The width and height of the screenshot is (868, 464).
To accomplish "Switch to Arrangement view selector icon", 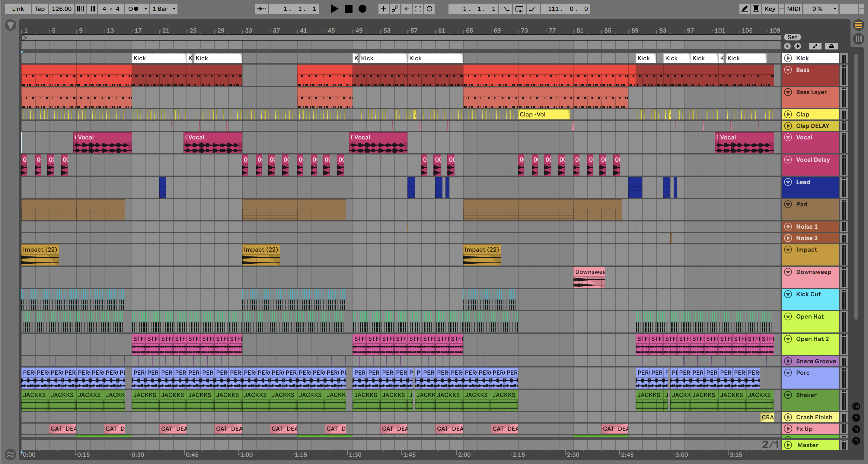I will (x=858, y=25).
